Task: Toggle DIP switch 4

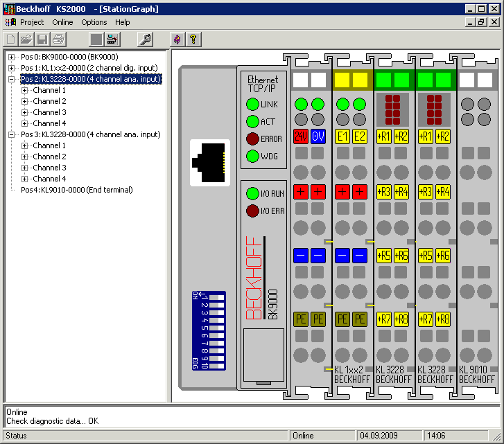Action: click(217, 321)
